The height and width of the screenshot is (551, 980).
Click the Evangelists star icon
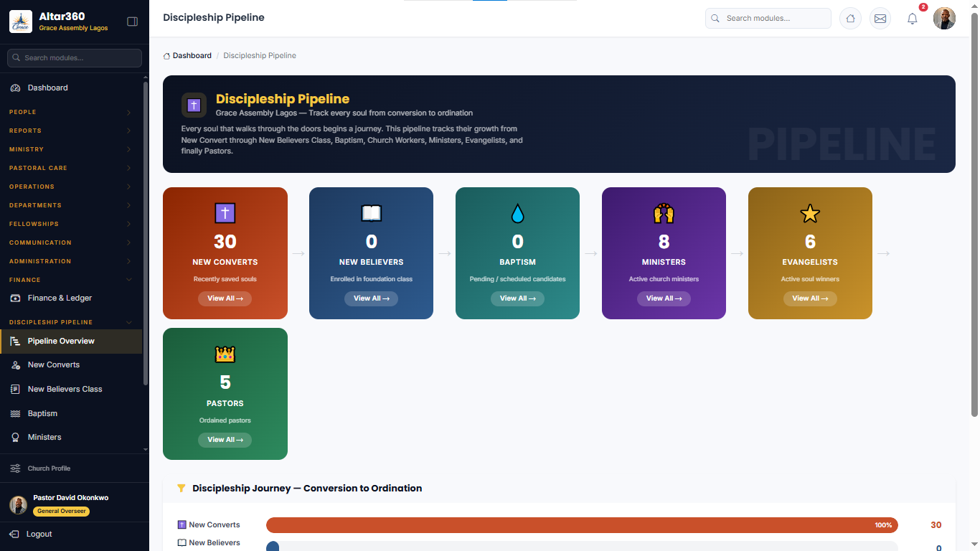[810, 213]
